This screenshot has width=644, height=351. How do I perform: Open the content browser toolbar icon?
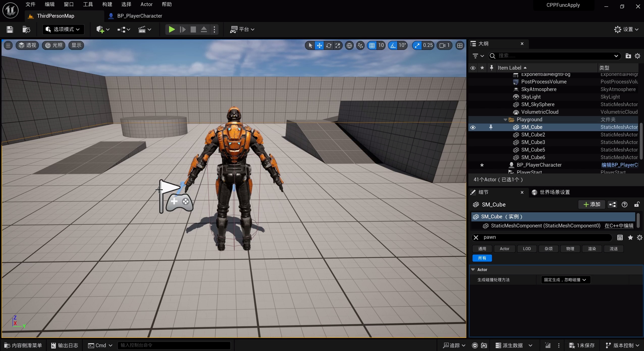[26, 30]
